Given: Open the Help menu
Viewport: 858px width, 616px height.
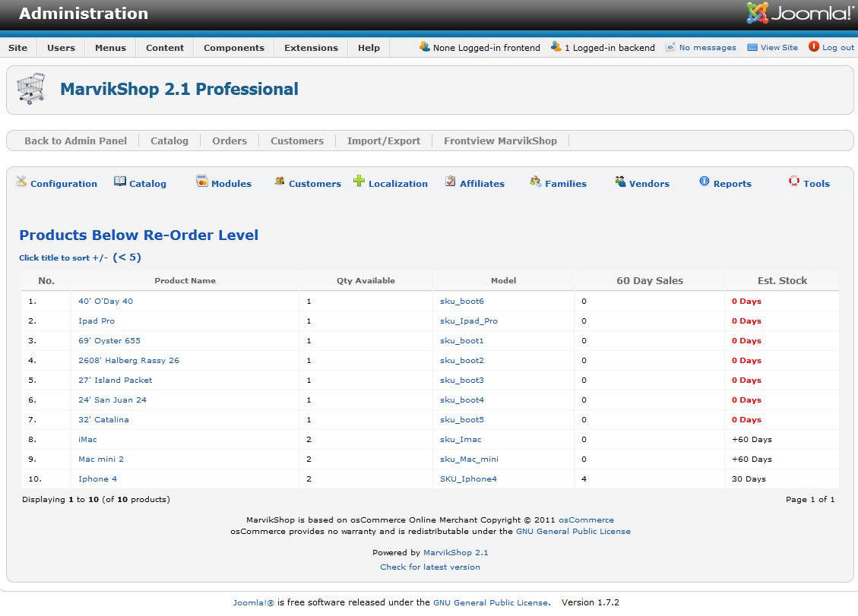Looking at the screenshot, I should (369, 48).
